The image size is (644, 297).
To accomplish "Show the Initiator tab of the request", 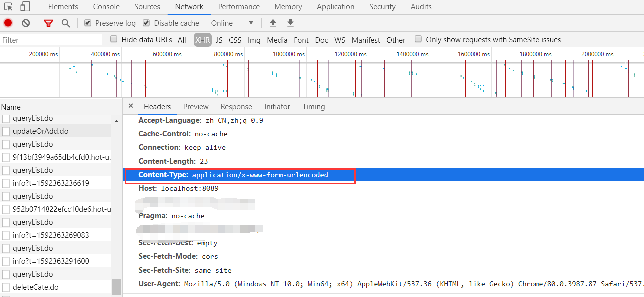I will point(277,107).
